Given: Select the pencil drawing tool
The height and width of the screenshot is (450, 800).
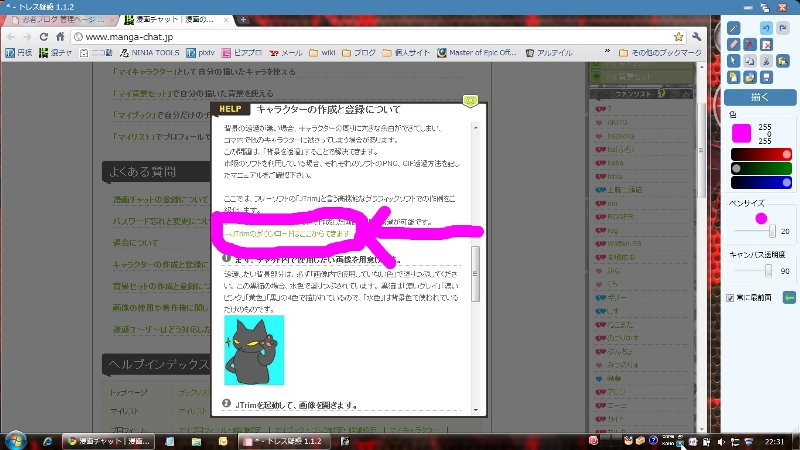Looking at the screenshot, I should click(733, 28).
